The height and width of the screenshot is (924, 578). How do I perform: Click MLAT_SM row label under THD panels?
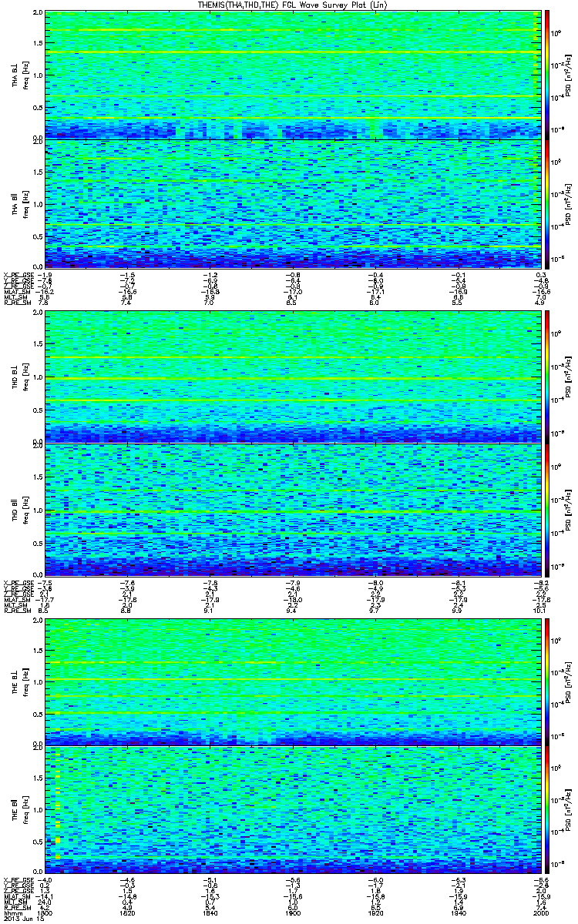click(x=17, y=600)
